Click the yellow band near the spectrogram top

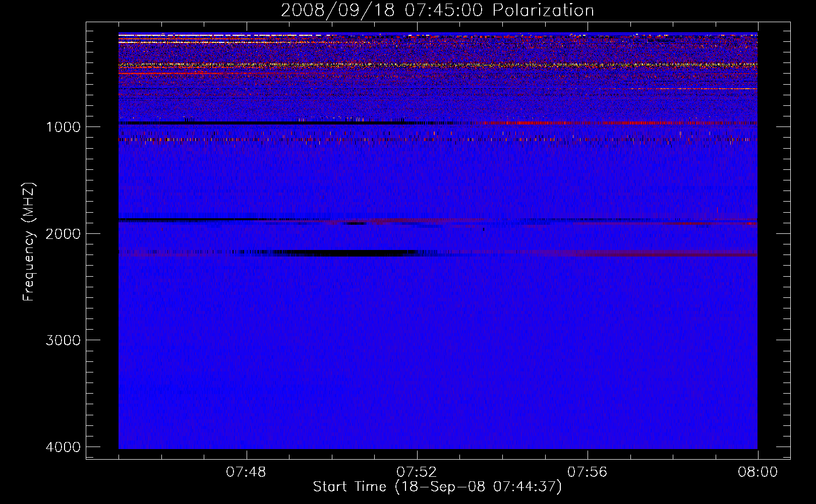(x=438, y=65)
